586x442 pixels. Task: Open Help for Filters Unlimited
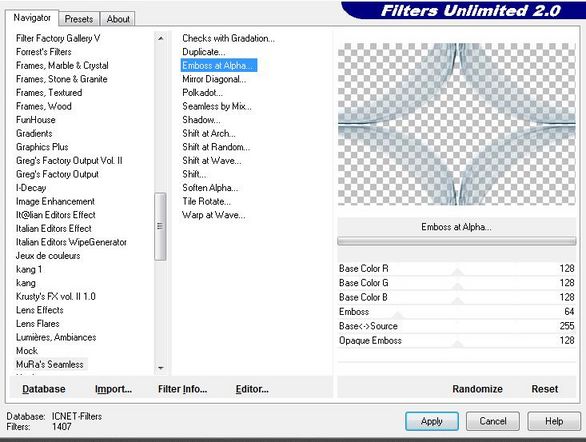pyautogui.click(x=554, y=421)
